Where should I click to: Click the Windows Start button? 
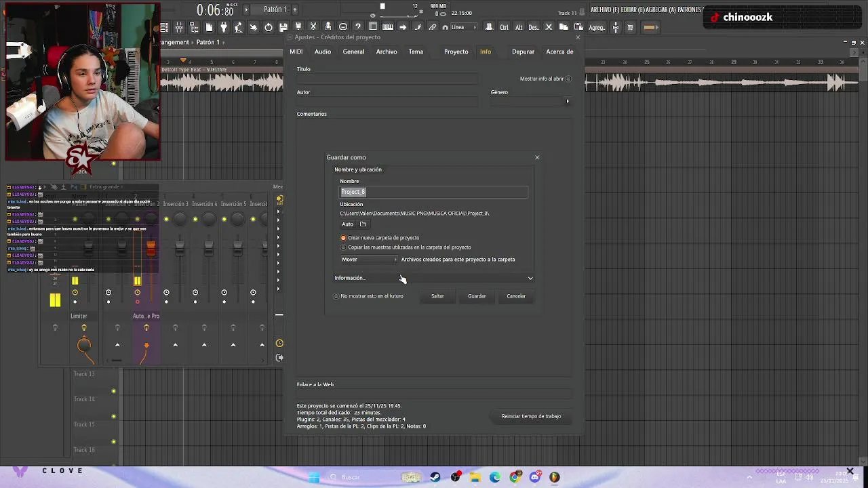[x=313, y=477]
